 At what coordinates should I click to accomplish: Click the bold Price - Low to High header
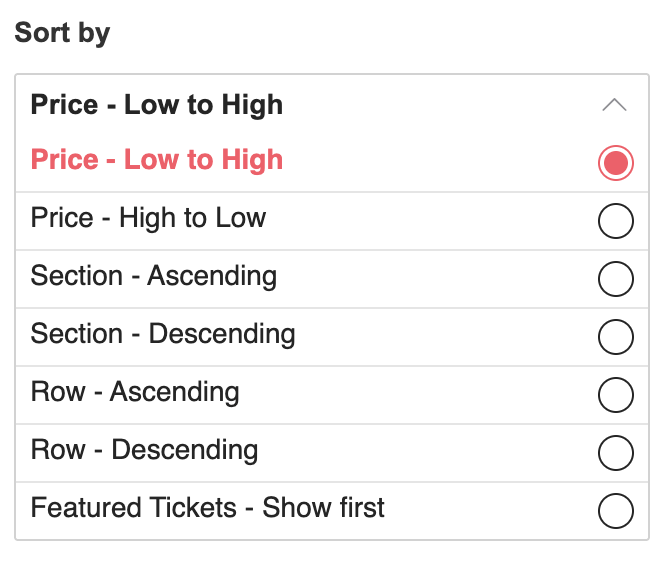coord(157,105)
